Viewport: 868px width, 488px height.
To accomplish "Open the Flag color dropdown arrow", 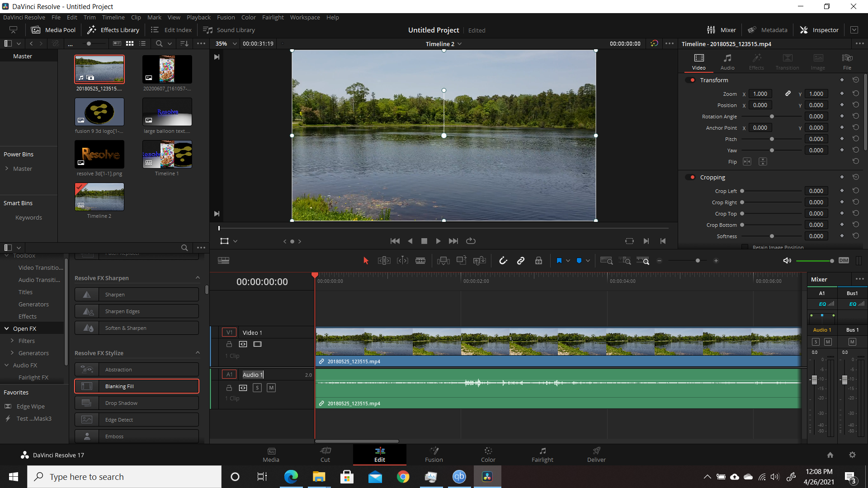I will (x=568, y=261).
